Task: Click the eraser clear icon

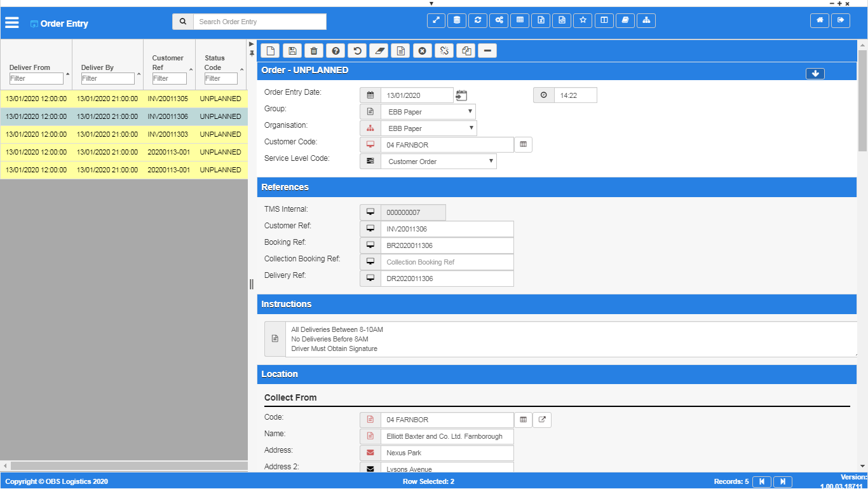Action: click(x=379, y=51)
